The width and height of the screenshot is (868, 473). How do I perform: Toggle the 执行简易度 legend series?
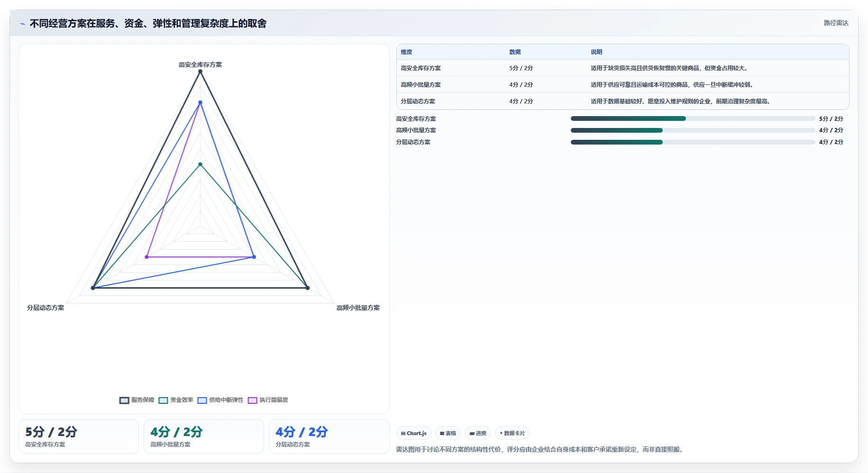click(268, 400)
